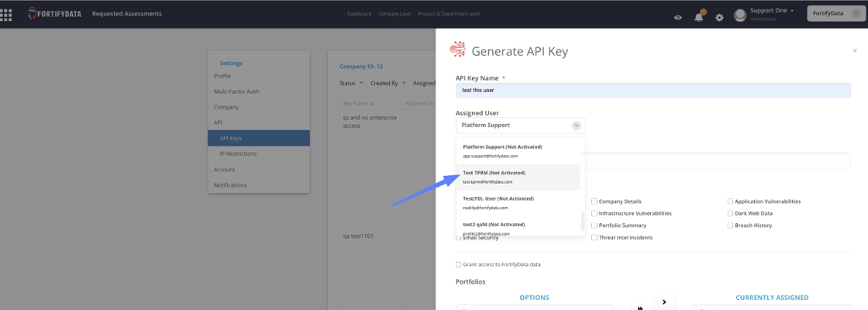868x310 pixels.
Task: Open the Company Level nav item
Action: click(394, 14)
